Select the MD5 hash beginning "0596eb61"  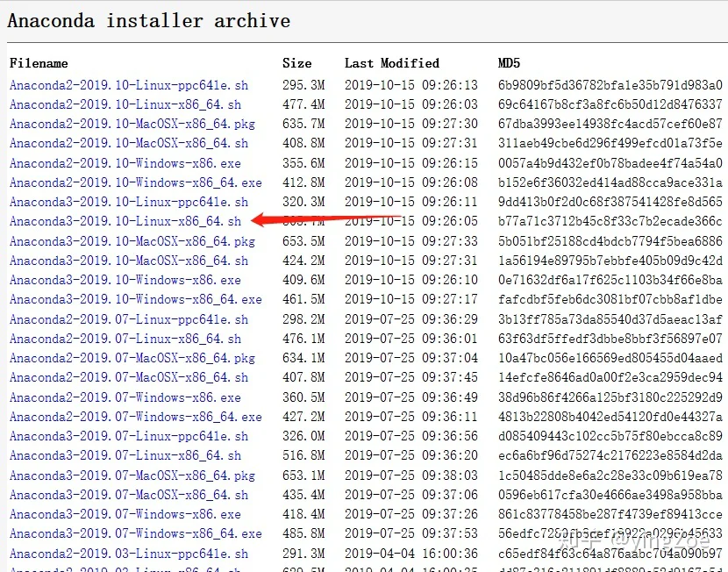point(610,495)
